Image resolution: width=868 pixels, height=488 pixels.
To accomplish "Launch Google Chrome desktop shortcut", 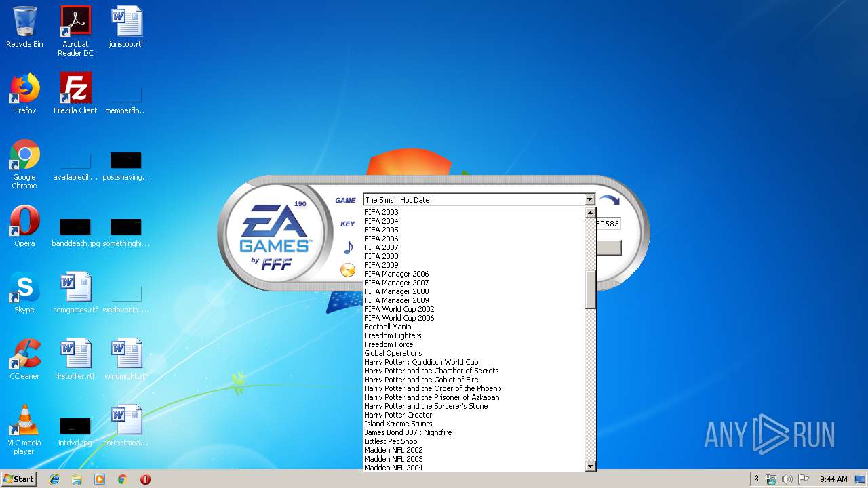I will 24,165.
